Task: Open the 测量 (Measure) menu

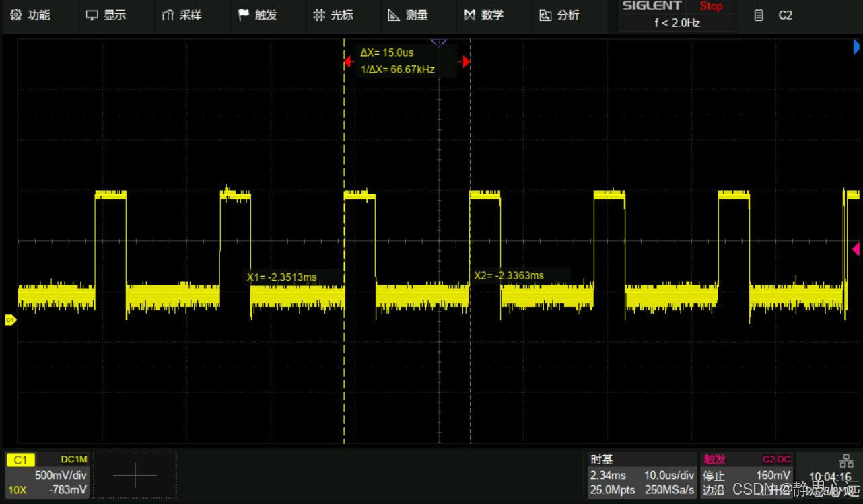Action: click(409, 15)
